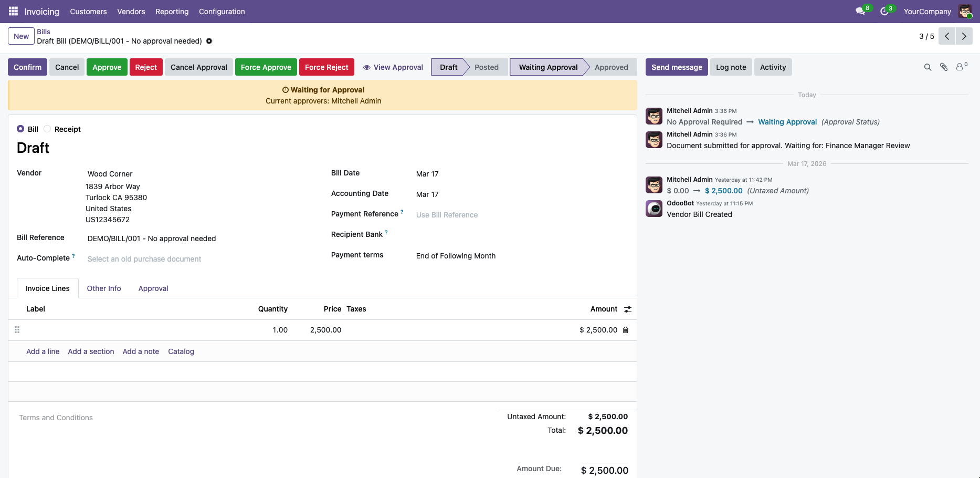Screen dimensions: 980x478
Task: Open the apps grid menu icon
Action: (13, 11)
